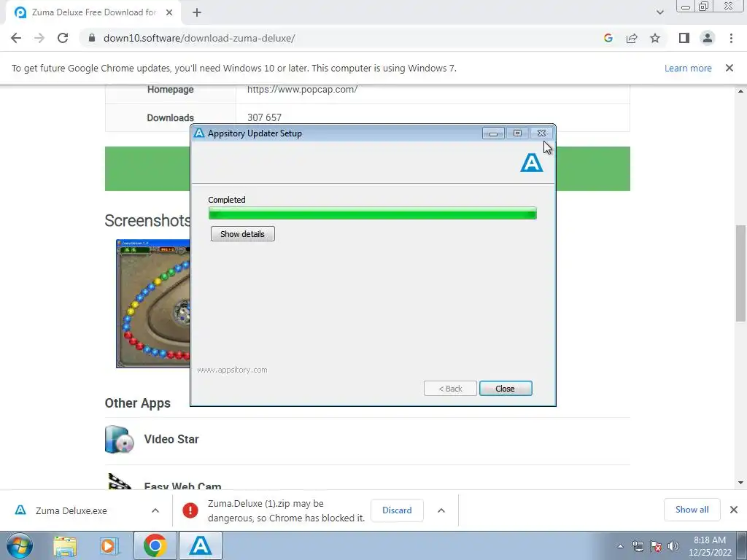747x560 pixels.
Task: Open Action Center flag icon
Action: coord(656,546)
